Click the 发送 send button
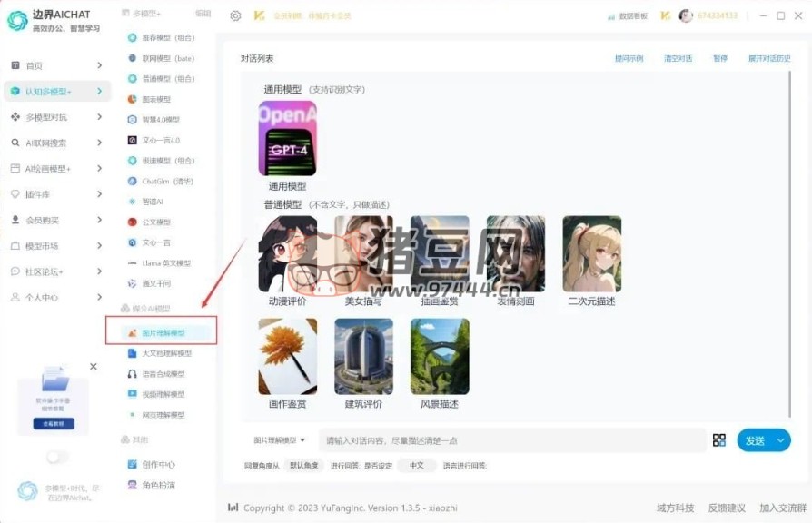Viewport: 812px width, 523px height. click(x=755, y=440)
